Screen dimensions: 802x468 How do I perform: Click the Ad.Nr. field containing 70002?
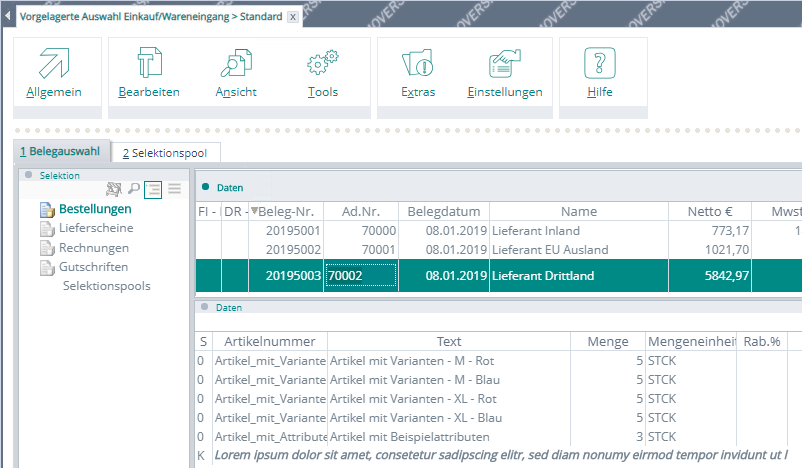click(x=361, y=276)
